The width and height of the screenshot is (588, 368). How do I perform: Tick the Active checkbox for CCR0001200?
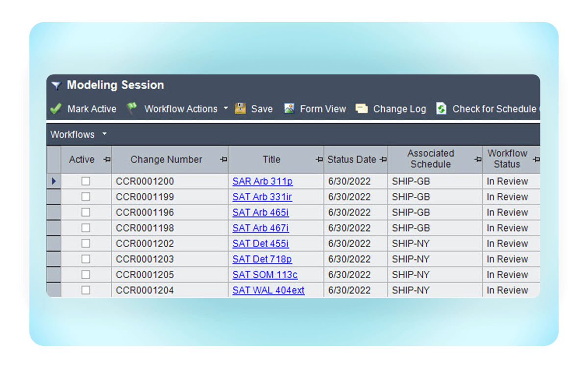point(86,181)
